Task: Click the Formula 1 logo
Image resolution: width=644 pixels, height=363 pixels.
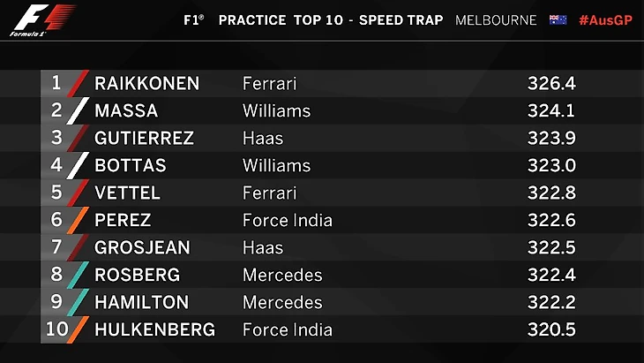Action: (41, 19)
